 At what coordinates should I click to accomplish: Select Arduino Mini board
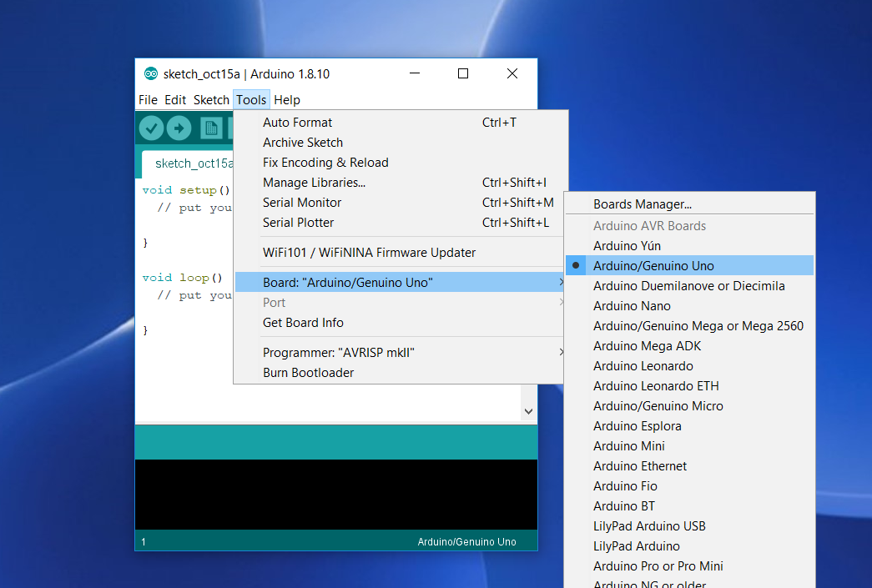click(x=689, y=445)
